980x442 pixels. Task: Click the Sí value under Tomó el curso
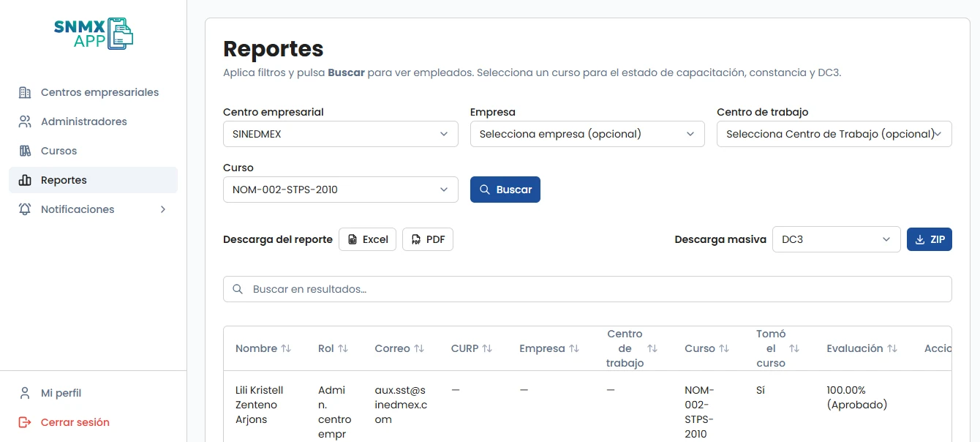(x=761, y=390)
